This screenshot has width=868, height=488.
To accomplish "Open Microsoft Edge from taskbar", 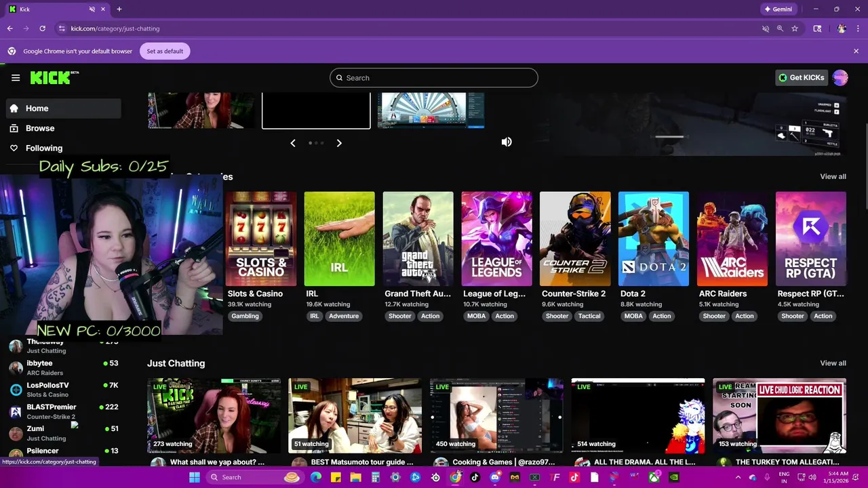I will (x=316, y=477).
